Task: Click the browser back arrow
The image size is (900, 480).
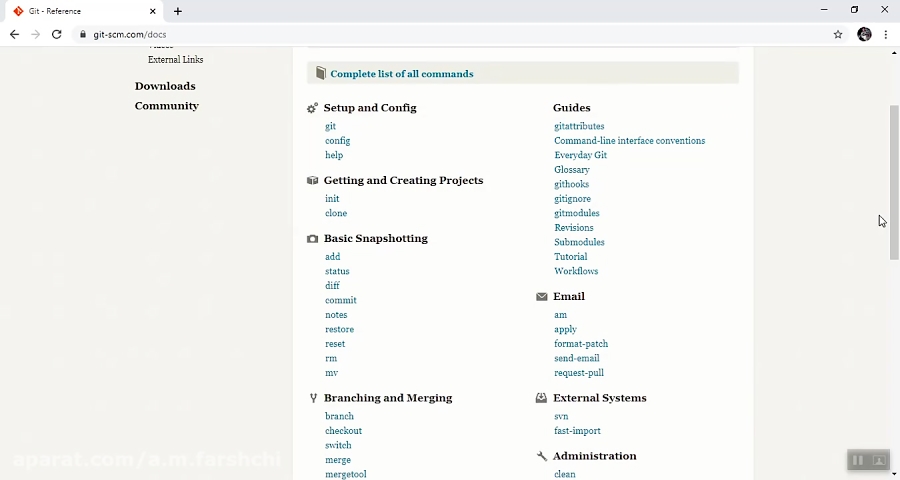Action: click(14, 34)
